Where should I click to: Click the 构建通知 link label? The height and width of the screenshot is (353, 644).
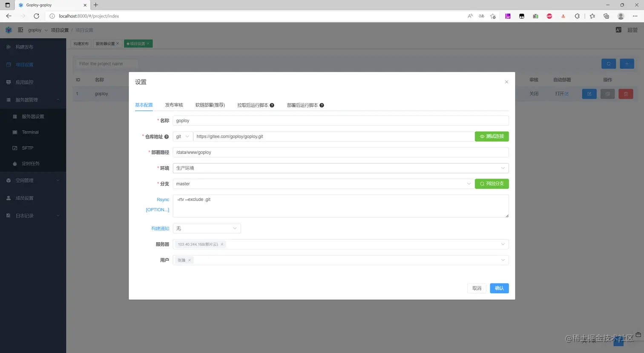tap(160, 229)
